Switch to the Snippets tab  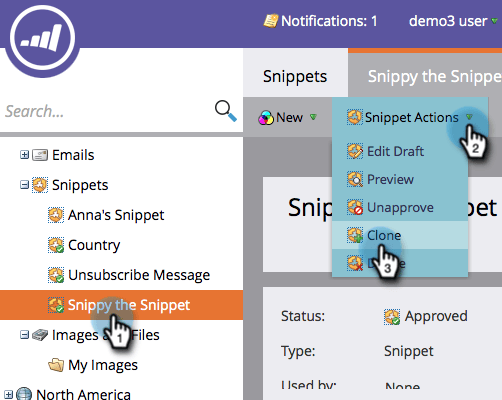[295, 76]
